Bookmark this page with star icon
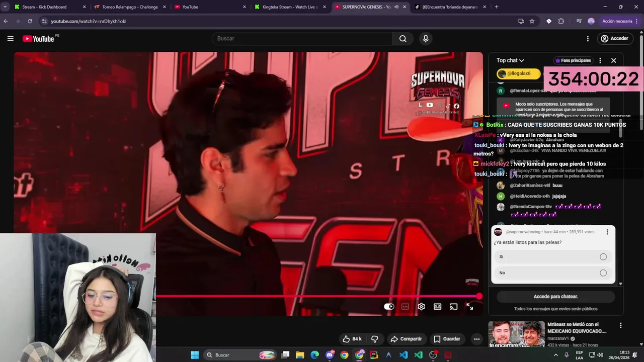Viewport: 644px width, 362px height. 532,21
